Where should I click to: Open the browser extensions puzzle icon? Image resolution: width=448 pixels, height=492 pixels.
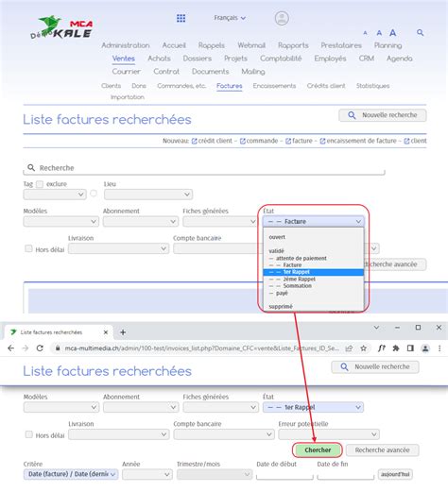pos(396,348)
